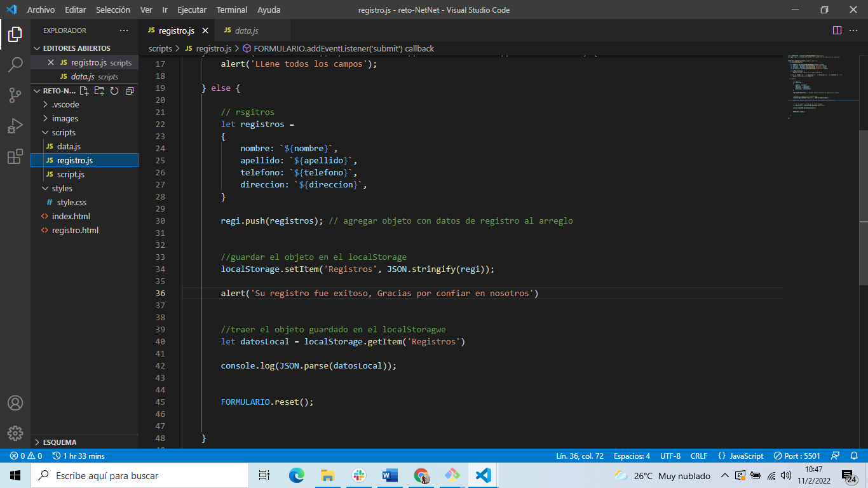Open the Editar menu
The image size is (868, 488).
click(75, 10)
